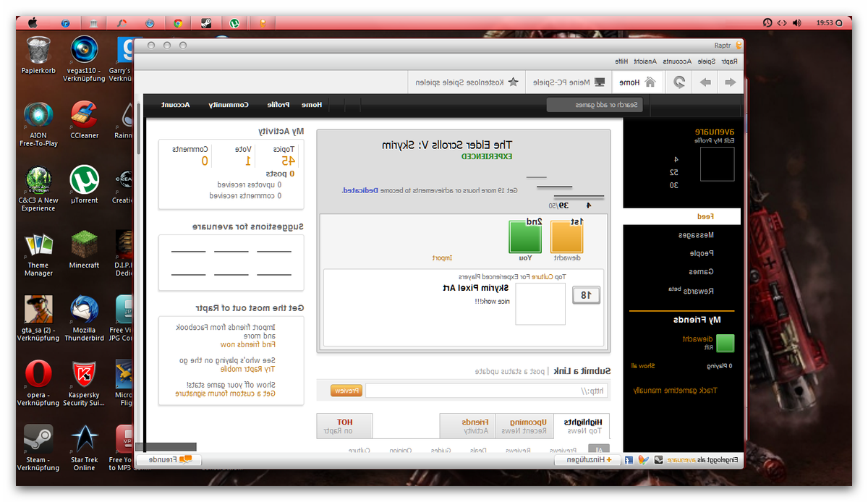Launch AION Free-To-Play desktop icon
This screenshot has width=868, height=502.
pyautogui.click(x=38, y=124)
